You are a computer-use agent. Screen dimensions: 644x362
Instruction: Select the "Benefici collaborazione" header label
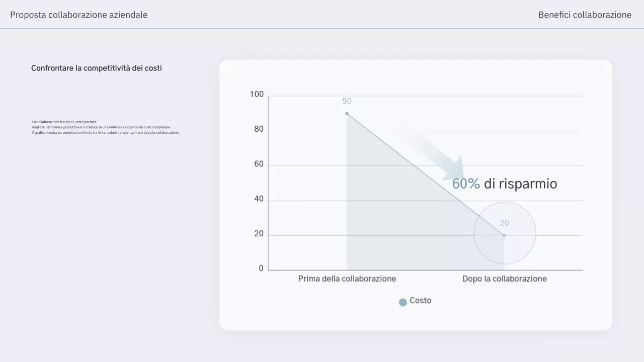click(585, 15)
